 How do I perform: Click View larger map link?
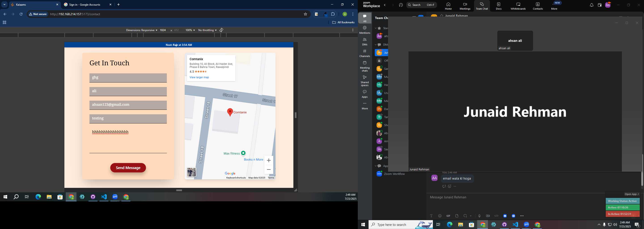[x=199, y=78]
